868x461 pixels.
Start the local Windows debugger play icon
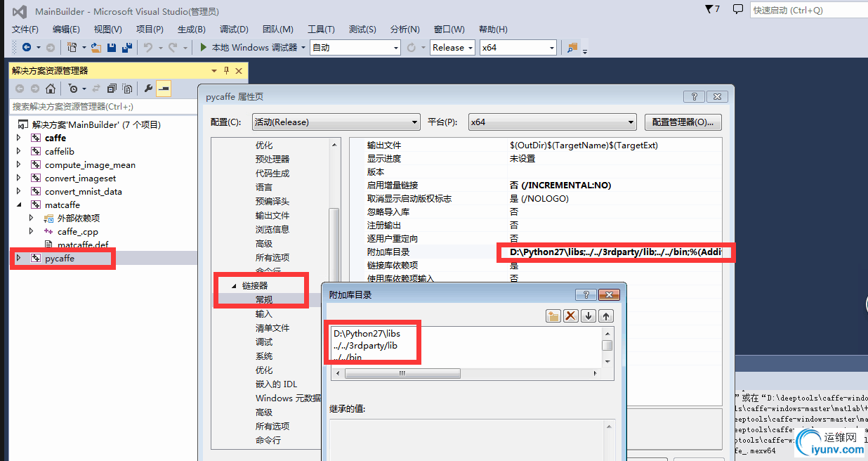(x=203, y=47)
